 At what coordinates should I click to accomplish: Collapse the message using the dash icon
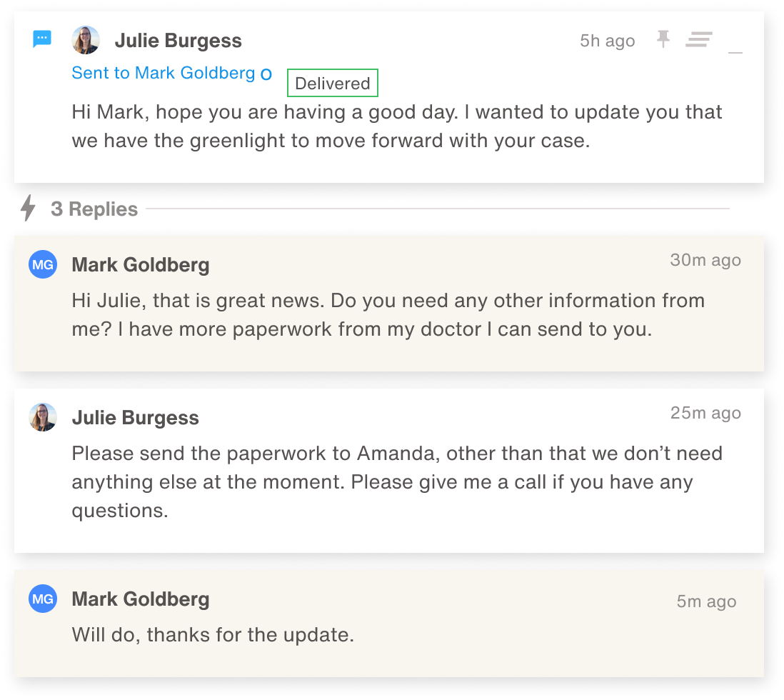(x=735, y=52)
